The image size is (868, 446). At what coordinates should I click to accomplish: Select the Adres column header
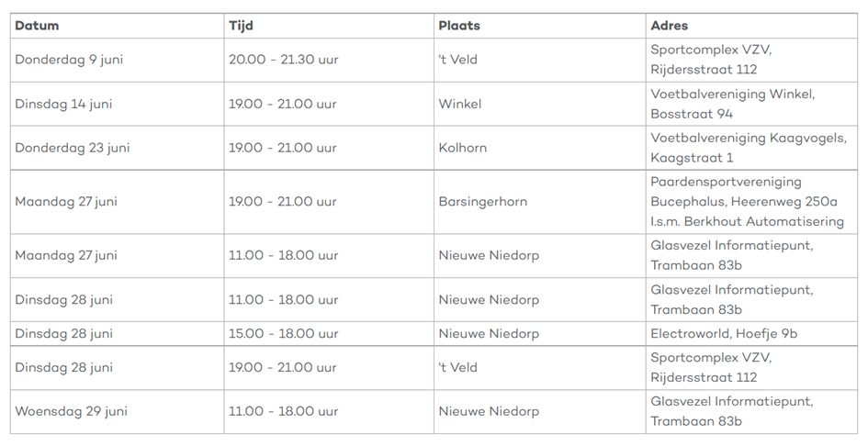click(670, 26)
